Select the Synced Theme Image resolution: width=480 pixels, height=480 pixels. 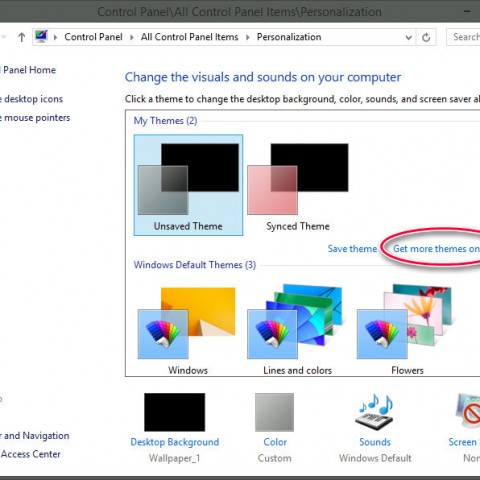pyautogui.click(x=298, y=185)
